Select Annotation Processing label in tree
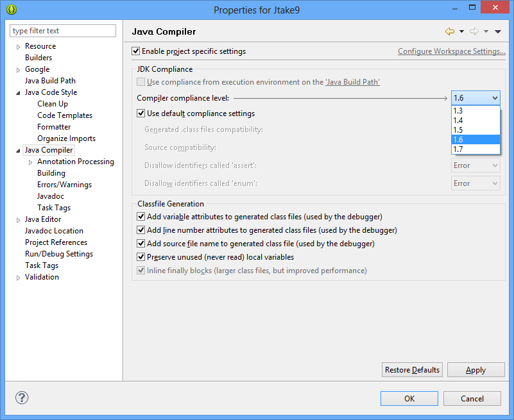The height and width of the screenshot is (420, 514). (x=76, y=162)
